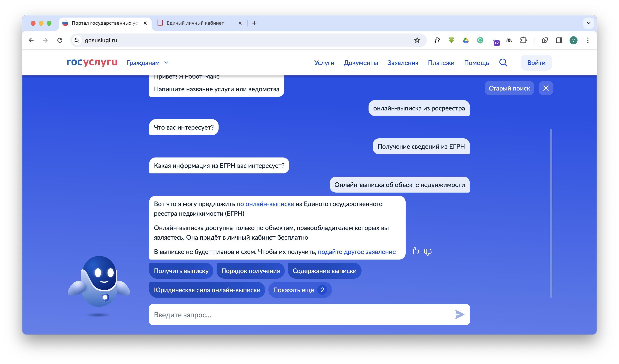Close the Единый личный кабинет tab
The image size is (619, 364).
tap(240, 23)
